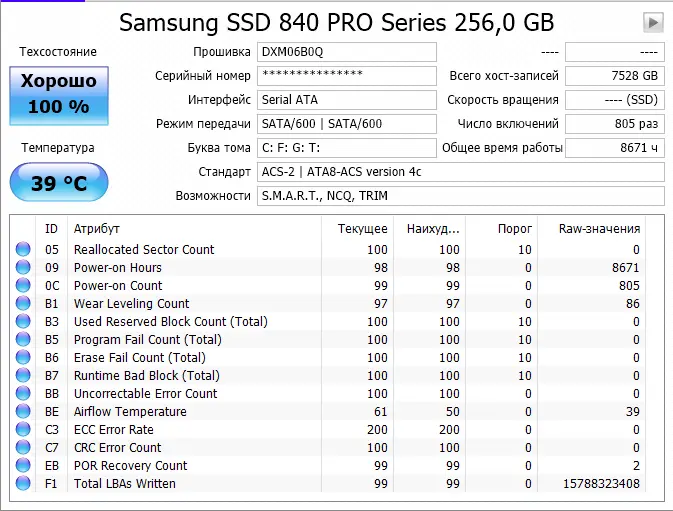Image resolution: width=673 pixels, height=511 pixels.
Task: Click status orb for Airflow Temperature row
Action: coord(23,412)
